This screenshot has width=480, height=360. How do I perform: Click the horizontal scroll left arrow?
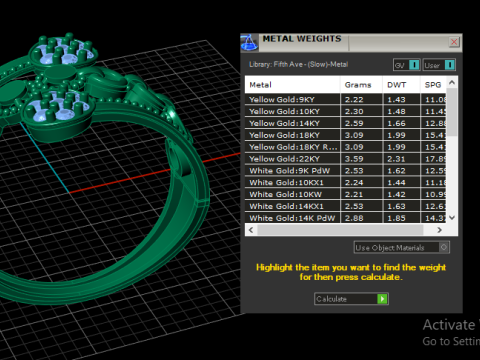tap(251, 230)
